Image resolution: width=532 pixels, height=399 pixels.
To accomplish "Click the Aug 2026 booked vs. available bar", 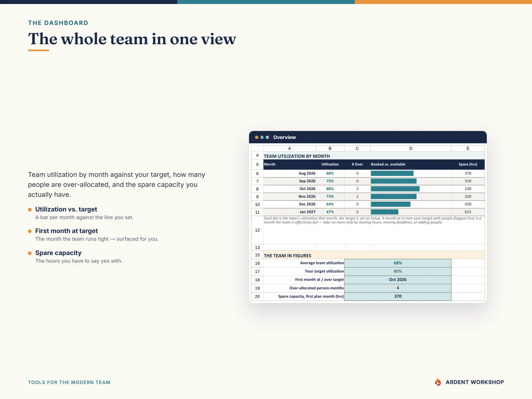I will (392, 173).
